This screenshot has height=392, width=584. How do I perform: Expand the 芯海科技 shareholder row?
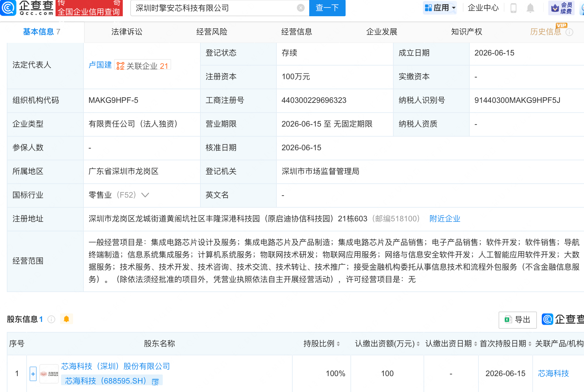tap(33, 374)
